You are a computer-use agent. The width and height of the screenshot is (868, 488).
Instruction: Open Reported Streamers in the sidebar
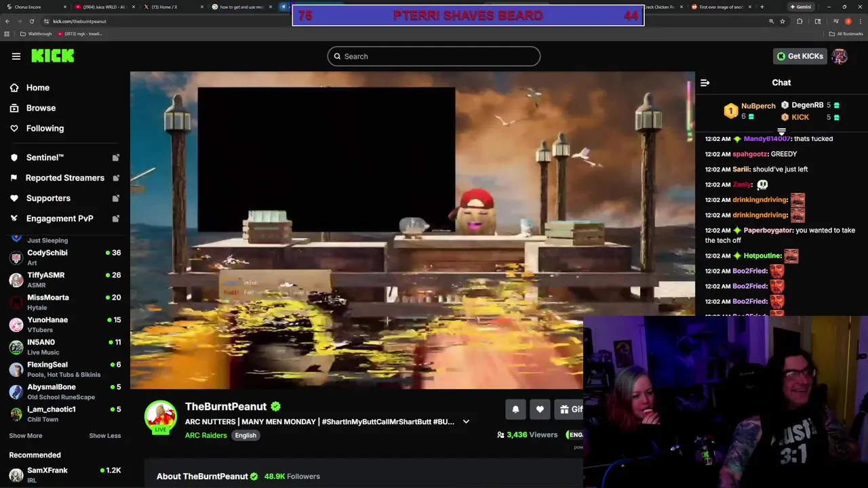65,178
